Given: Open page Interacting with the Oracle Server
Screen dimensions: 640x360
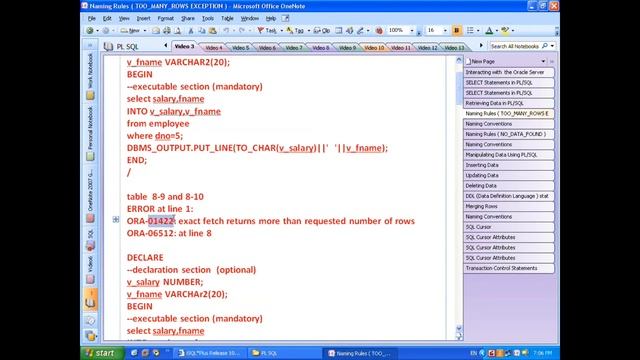Looking at the screenshot, I should [509, 72].
